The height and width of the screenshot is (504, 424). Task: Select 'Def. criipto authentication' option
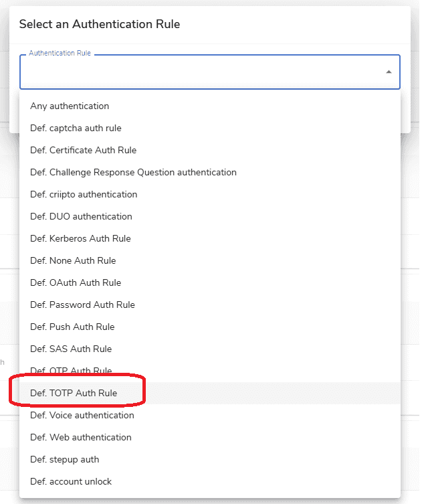click(84, 194)
